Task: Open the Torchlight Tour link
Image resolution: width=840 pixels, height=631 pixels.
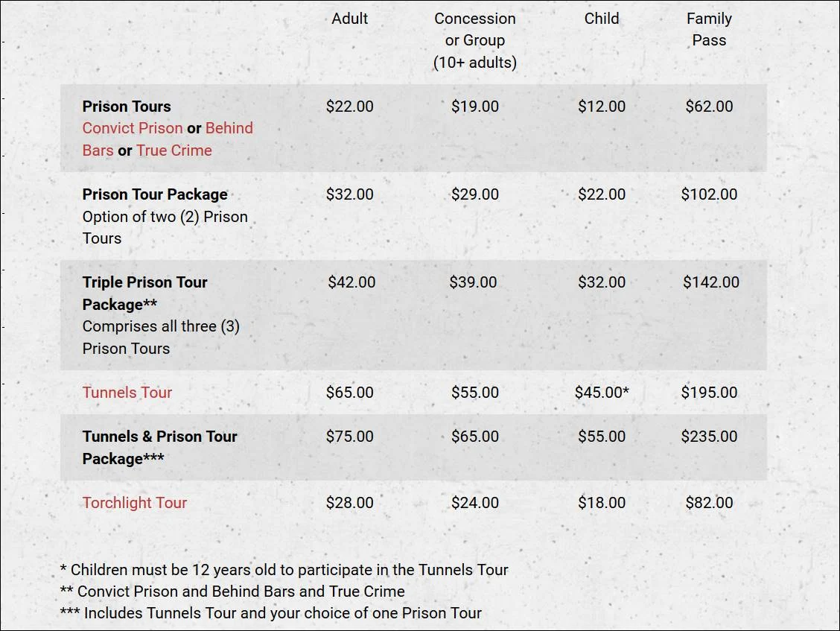Action: [x=135, y=503]
